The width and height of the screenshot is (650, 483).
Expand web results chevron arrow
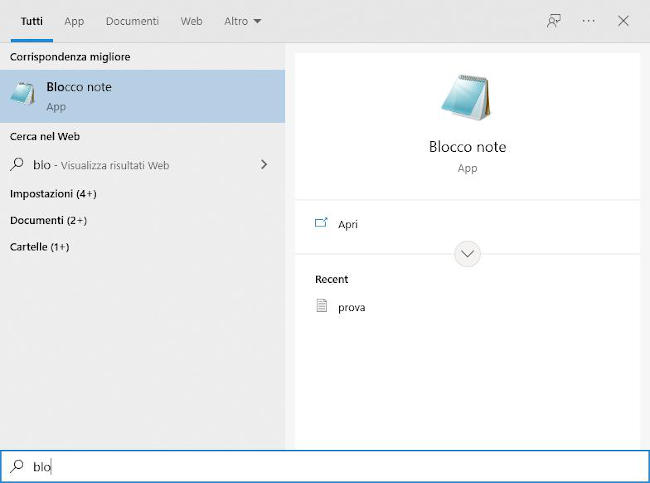pyautogui.click(x=264, y=165)
